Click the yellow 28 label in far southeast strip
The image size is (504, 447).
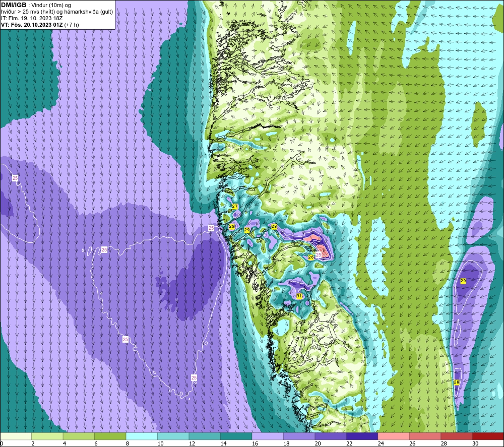point(457,382)
